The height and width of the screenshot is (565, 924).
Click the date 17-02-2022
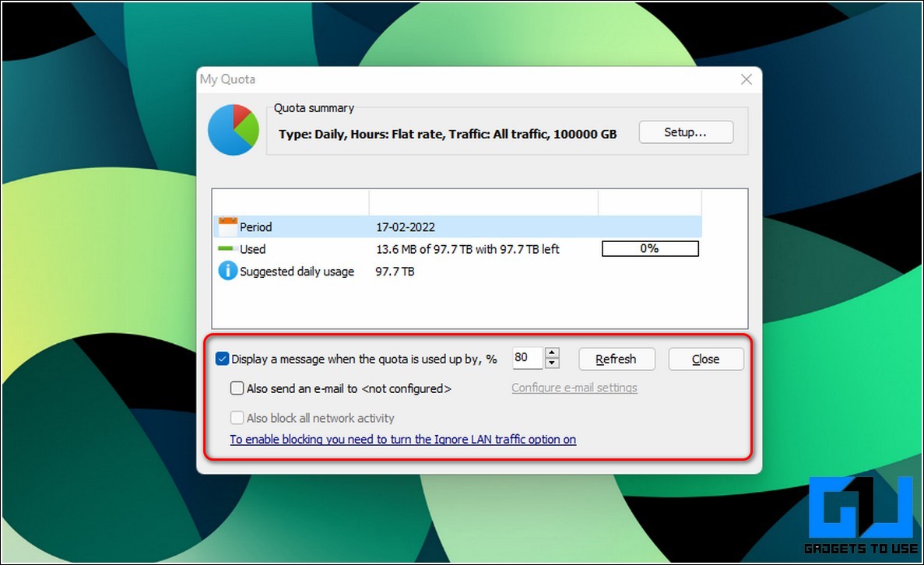tap(406, 226)
